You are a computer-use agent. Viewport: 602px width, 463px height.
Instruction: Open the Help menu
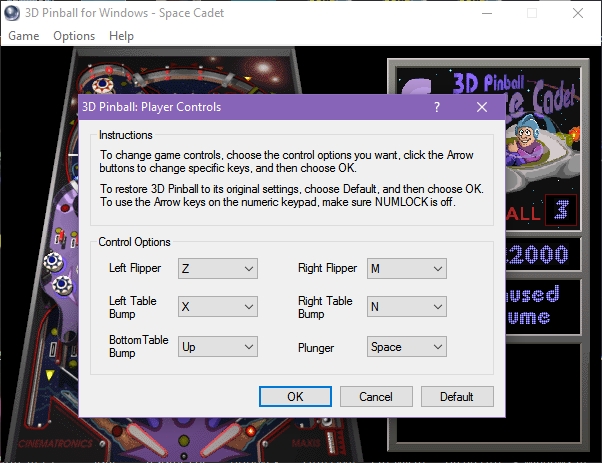pos(121,36)
